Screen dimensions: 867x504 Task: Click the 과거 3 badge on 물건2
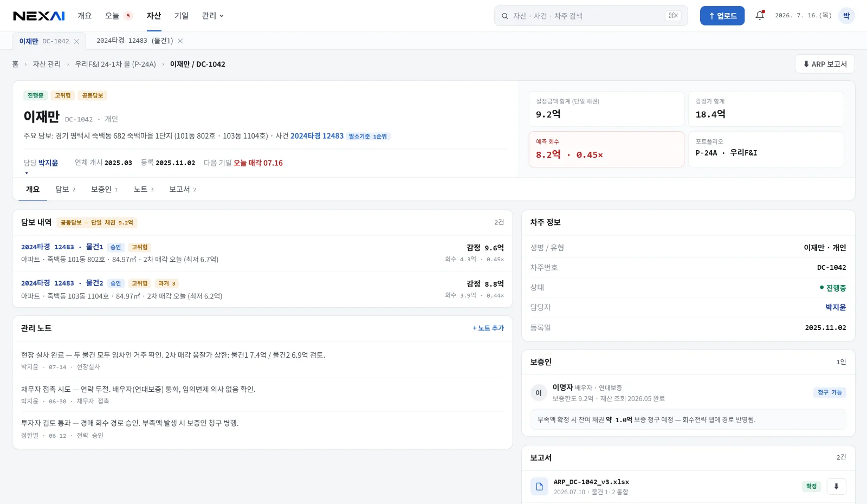click(x=166, y=283)
